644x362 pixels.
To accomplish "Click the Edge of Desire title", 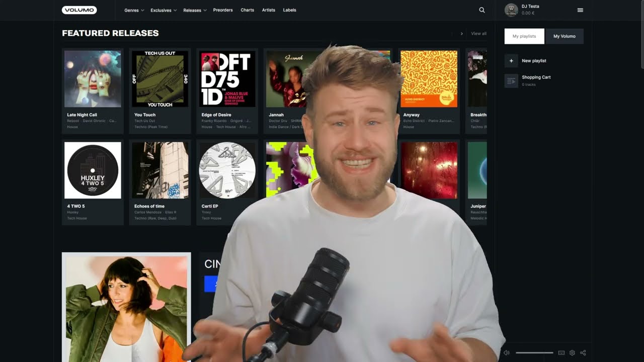I will (x=216, y=115).
